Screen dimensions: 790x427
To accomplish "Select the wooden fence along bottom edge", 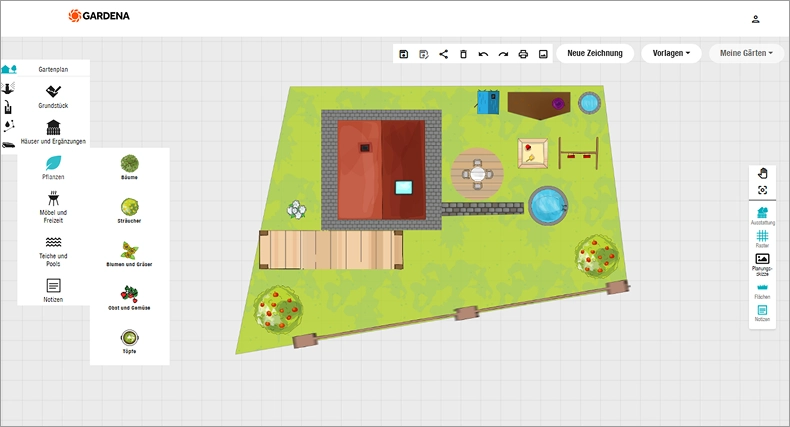I will coord(461,315).
